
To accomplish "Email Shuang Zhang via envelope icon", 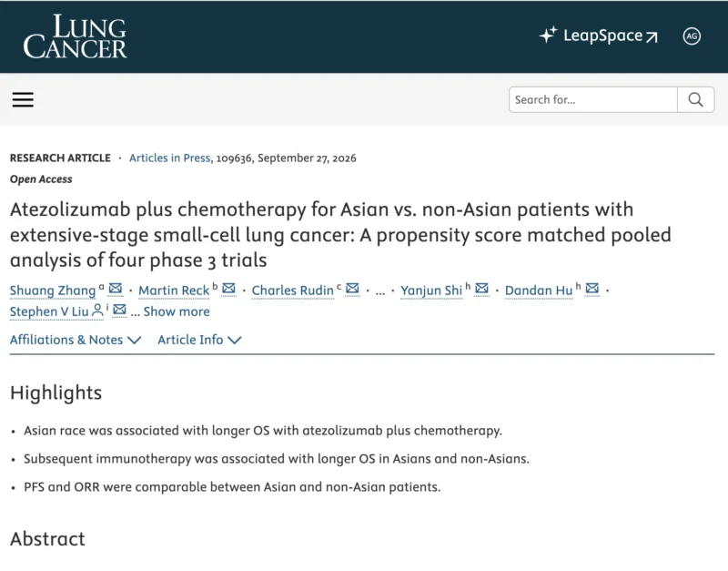I will [x=116, y=289].
